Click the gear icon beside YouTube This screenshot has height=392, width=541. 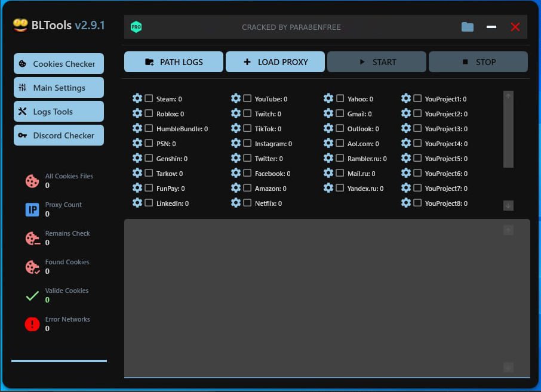(236, 98)
